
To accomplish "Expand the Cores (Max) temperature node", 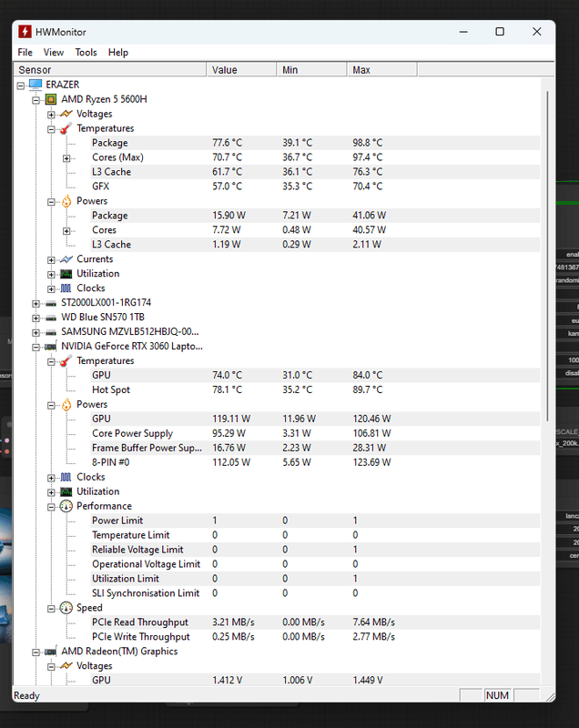I will (66, 158).
